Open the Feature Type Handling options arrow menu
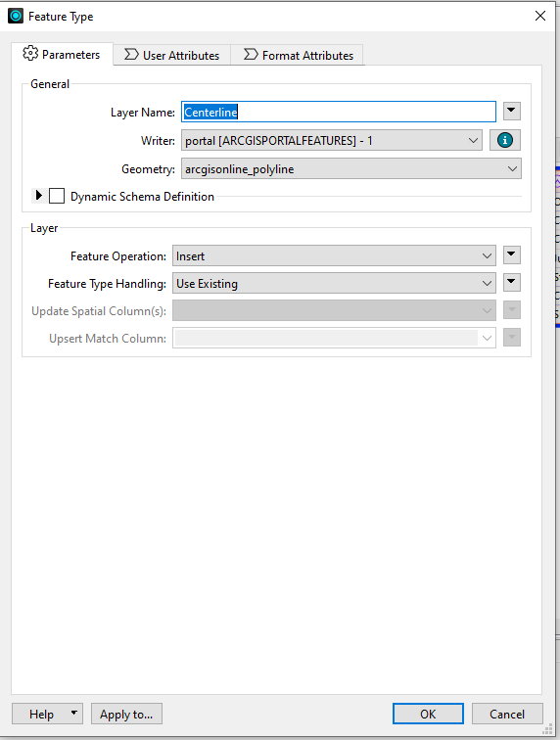The height and width of the screenshot is (740, 560). pos(511,282)
